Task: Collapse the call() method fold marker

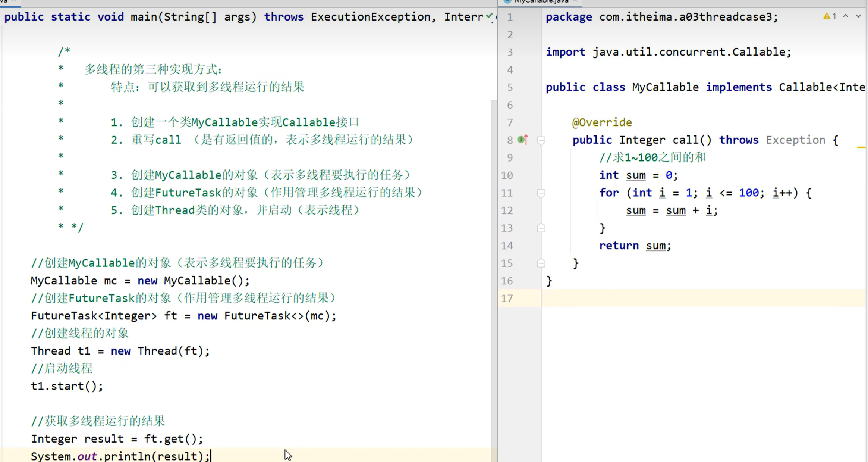Action: [x=541, y=140]
